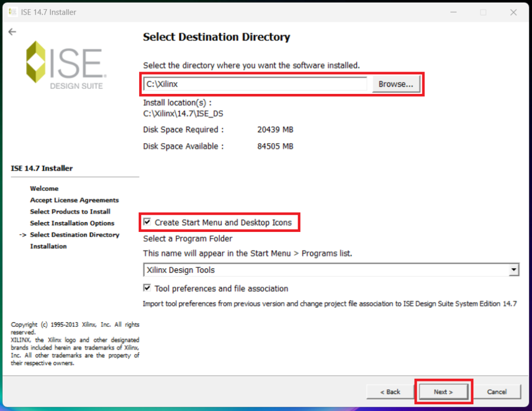
Task: Select the Installation step in the sidebar
Action: pyautogui.click(x=48, y=246)
